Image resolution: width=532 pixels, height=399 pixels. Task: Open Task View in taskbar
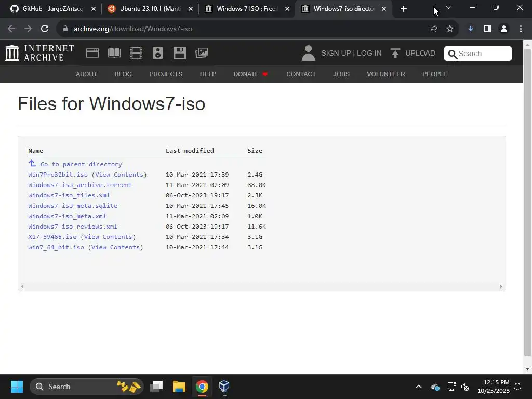pyautogui.click(x=156, y=387)
